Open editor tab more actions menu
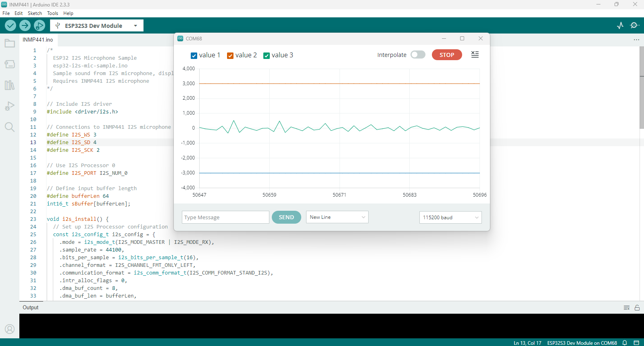Viewport: 644px width, 346px height. pos(636,40)
